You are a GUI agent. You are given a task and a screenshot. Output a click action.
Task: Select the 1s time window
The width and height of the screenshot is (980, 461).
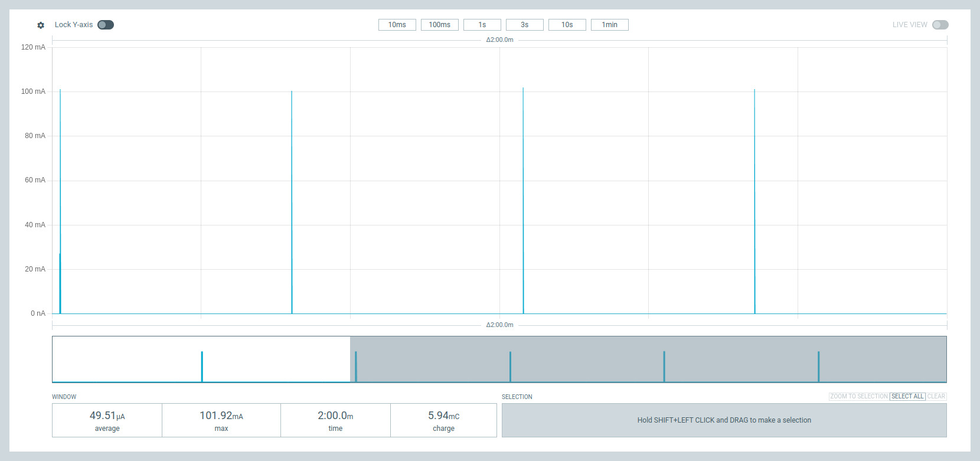pyautogui.click(x=482, y=25)
